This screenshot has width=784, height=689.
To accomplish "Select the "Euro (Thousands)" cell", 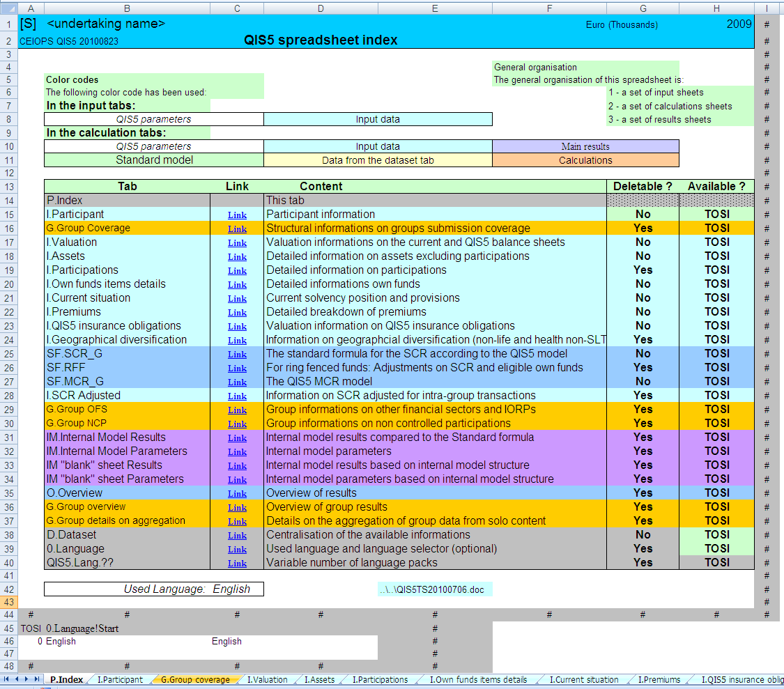I will click(x=622, y=24).
